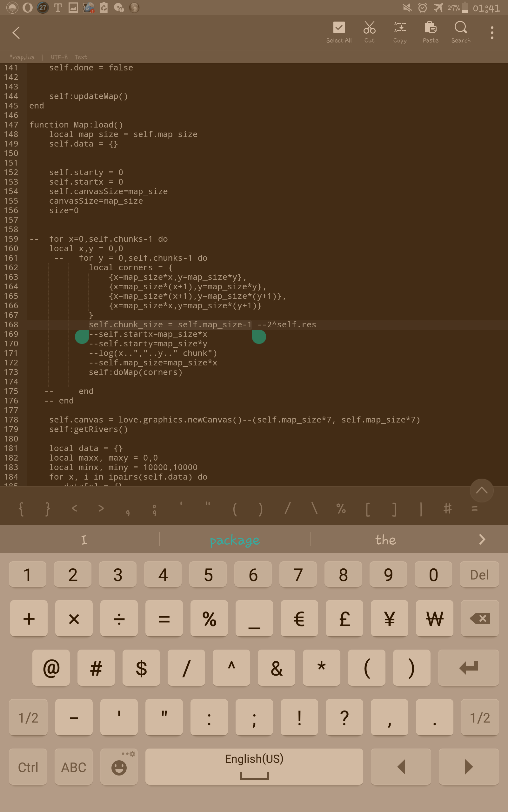Tap the 27 badge notification icon

point(43,7)
